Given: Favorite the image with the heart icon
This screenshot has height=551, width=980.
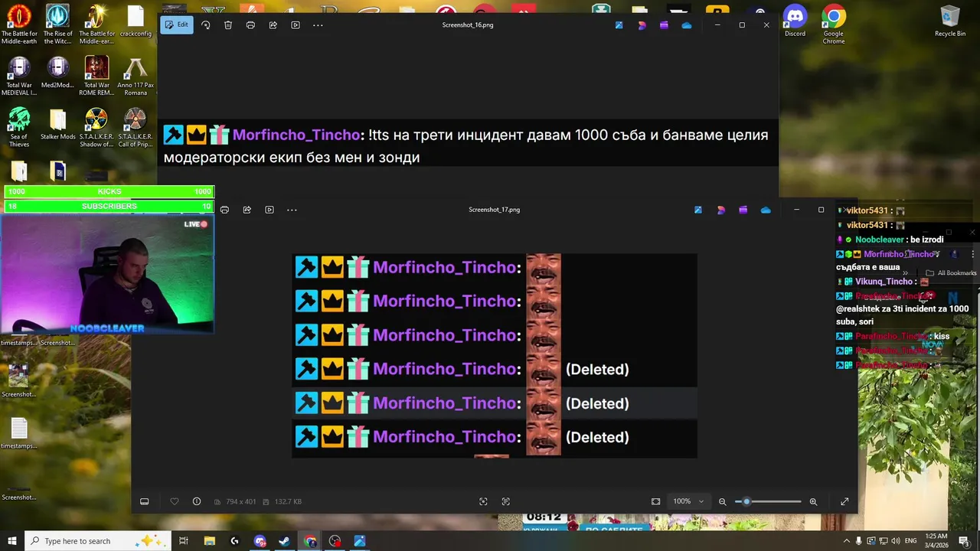Looking at the screenshot, I should [x=175, y=502].
